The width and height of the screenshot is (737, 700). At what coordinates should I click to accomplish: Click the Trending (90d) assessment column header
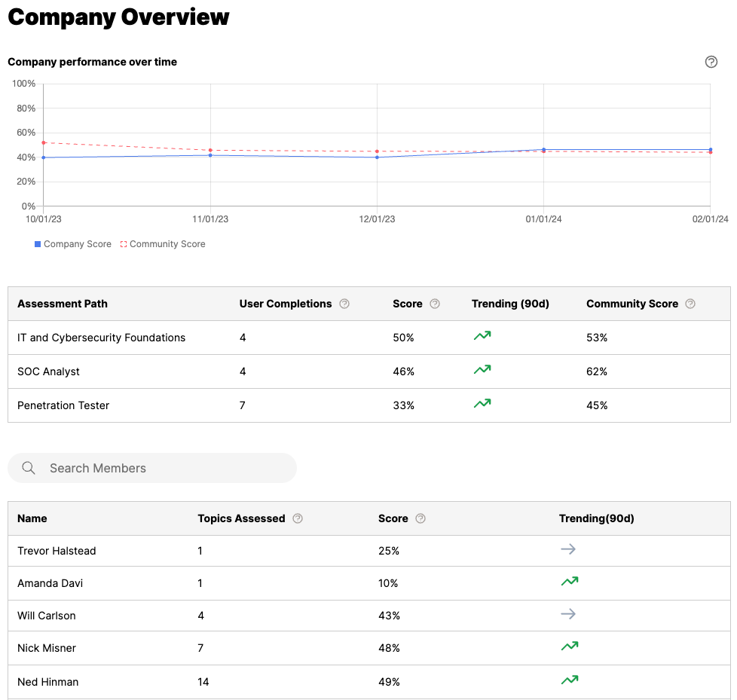(510, 304)
